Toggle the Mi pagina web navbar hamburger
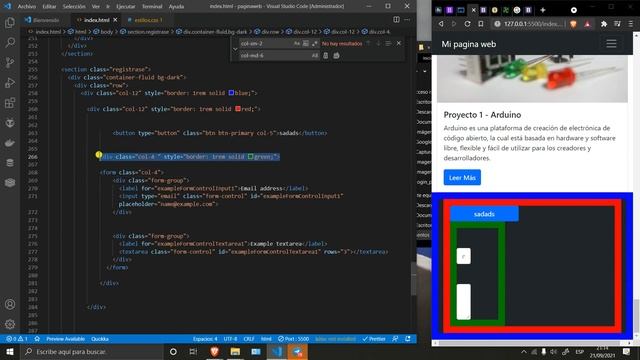Viewport: 640px width, 360px height. click(x=611, y=44)
